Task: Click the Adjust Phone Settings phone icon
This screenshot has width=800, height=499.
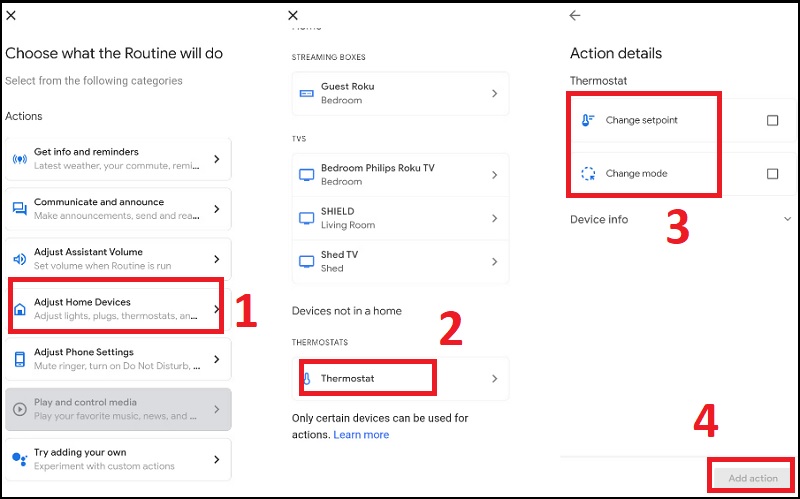Action: pyautogui.click(x=19, y=359)
